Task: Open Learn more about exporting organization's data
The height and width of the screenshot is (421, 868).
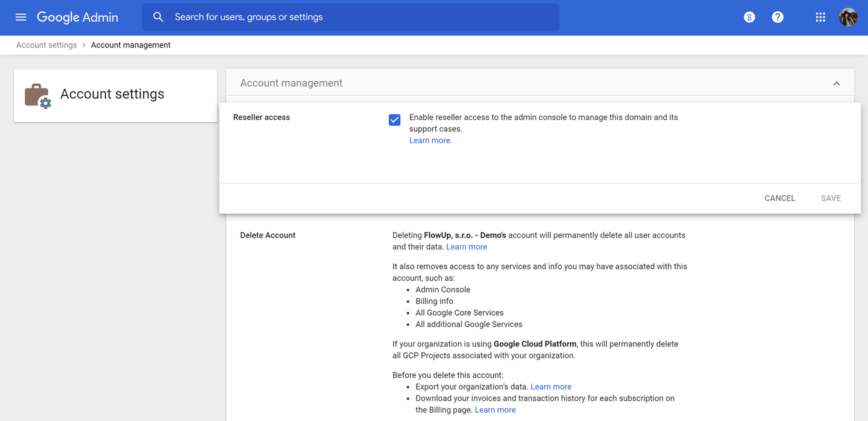Action: 551,387
